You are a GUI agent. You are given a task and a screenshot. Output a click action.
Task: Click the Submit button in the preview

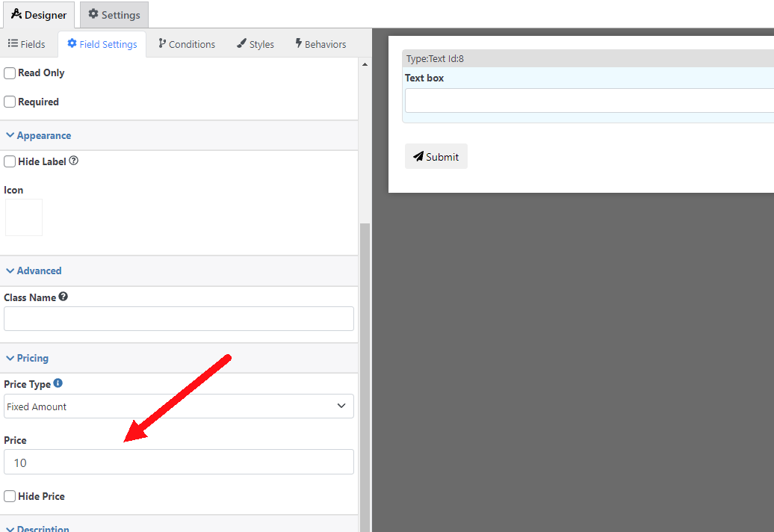tap(436, 156)
